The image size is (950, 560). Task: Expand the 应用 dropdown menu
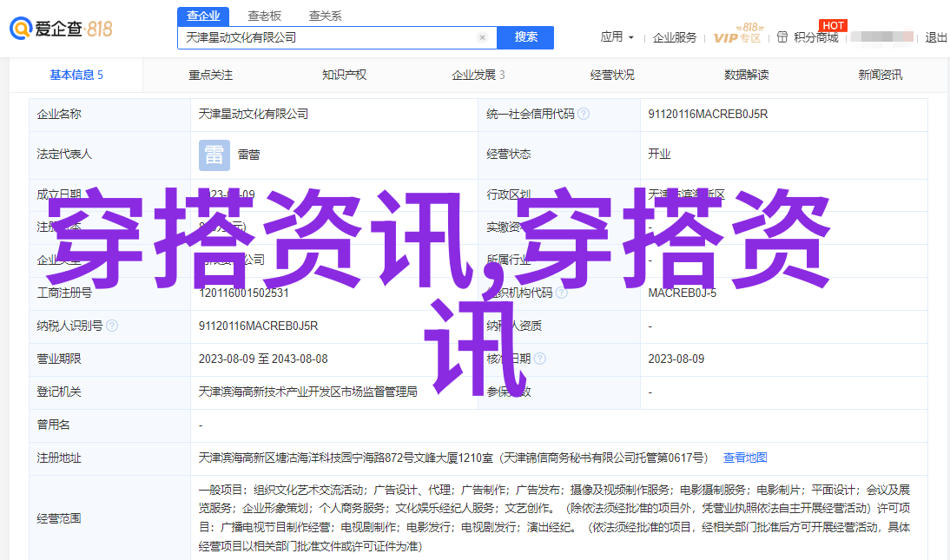click(617, 37)
